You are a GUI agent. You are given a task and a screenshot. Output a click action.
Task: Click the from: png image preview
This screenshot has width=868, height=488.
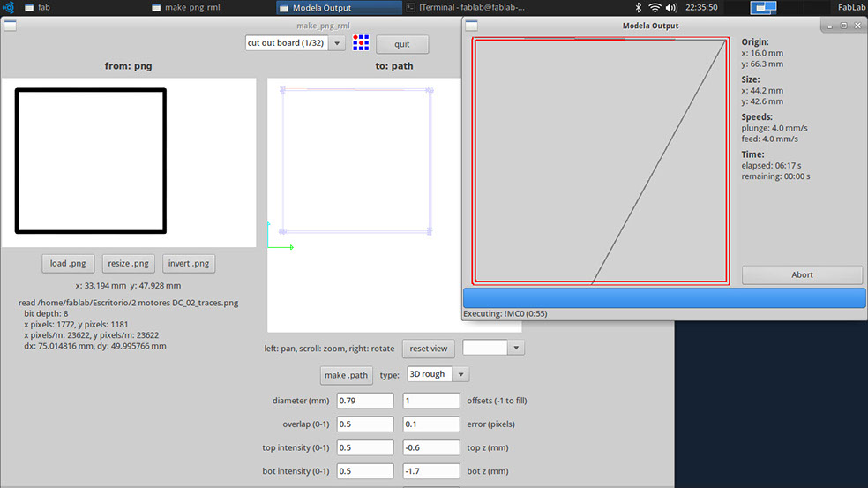(x=129, y=162)
